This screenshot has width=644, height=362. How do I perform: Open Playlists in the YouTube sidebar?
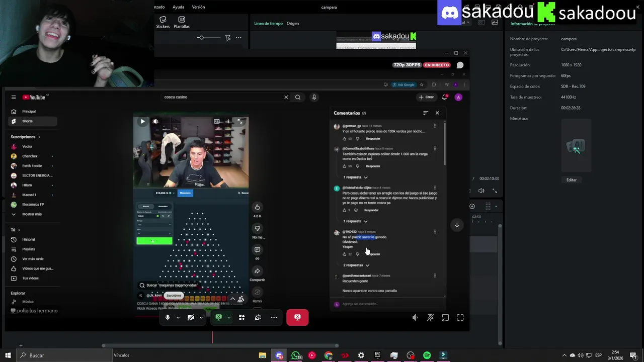(29, 249)
